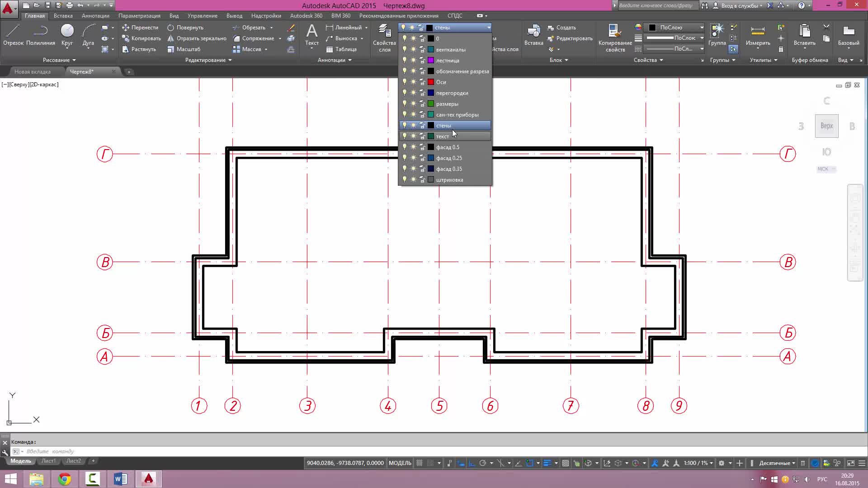
Task: Switch to Новая вкладка document tab
Action: 33,72
